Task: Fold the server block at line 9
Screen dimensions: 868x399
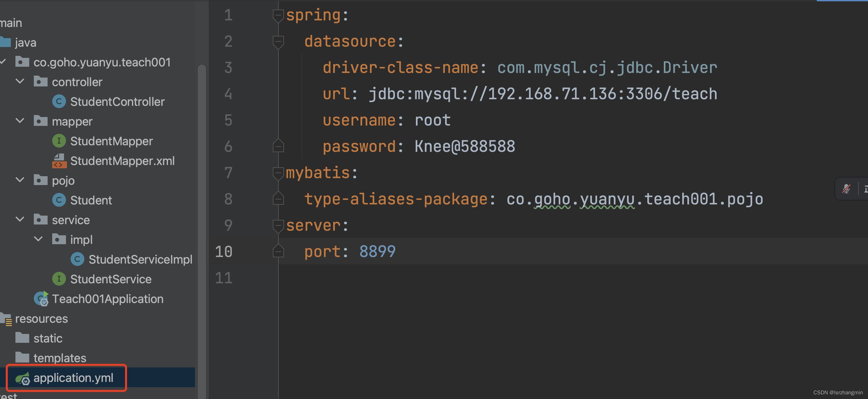Action: point(278,226)
